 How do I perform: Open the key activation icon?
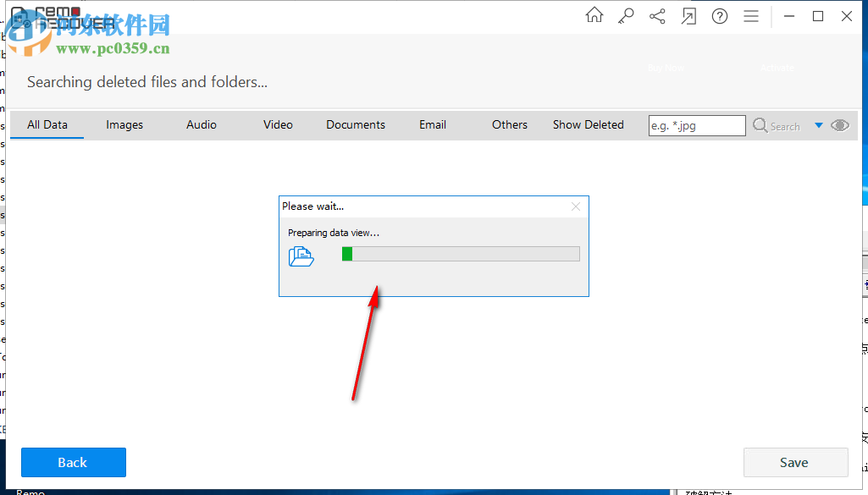point(626,16)
